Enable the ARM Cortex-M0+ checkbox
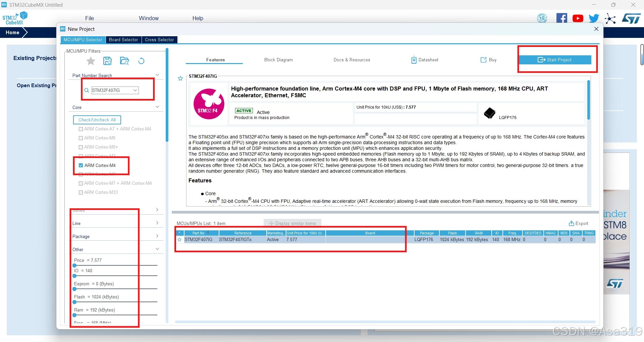 click(81, 147)
